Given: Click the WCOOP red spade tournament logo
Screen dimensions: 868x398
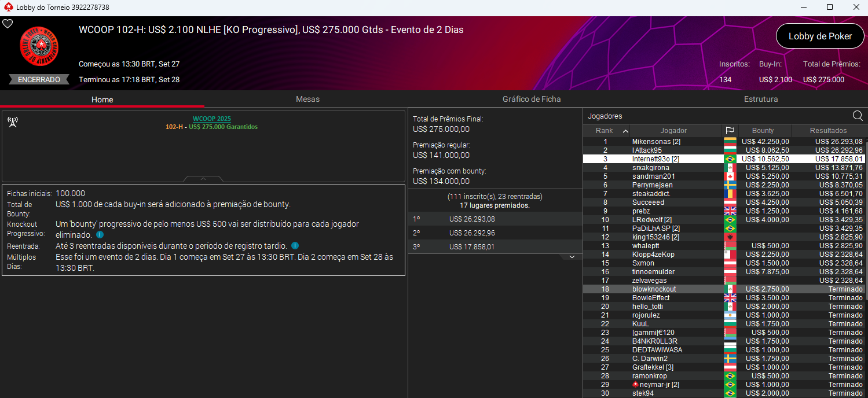Looking at the screenshot, I should [x=39, y=47].
